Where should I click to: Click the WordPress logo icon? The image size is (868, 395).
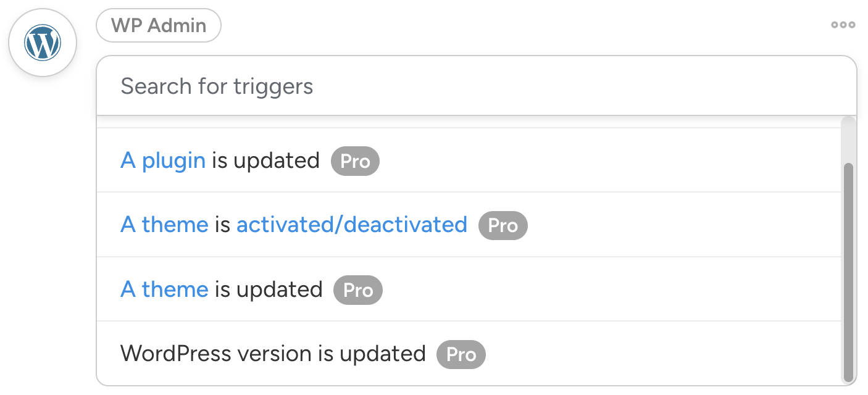point(42,43)
